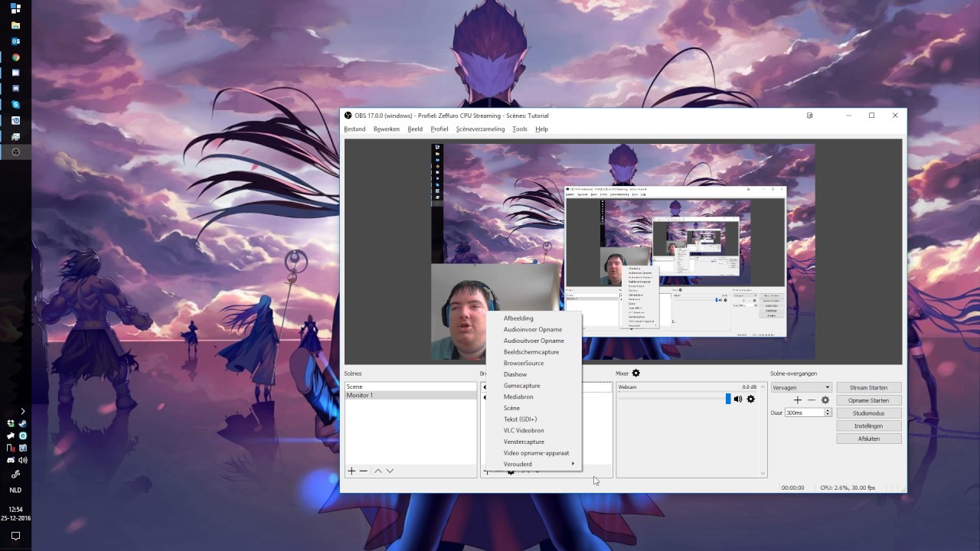Select the Scene entry in Scènes list
The height and width of the screenshot is (551, 980).
[410, 387]
